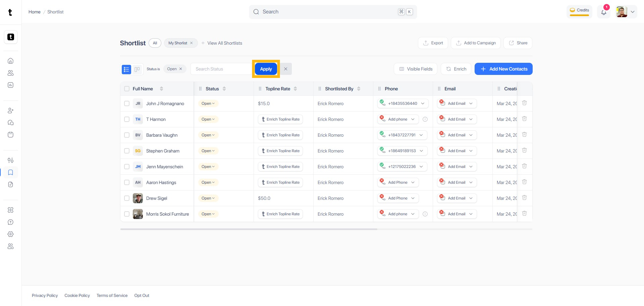The height and width of the screenshot is (306, 644).
Task: Click info icon beside T Harmon phone
Action: (425, 119)
